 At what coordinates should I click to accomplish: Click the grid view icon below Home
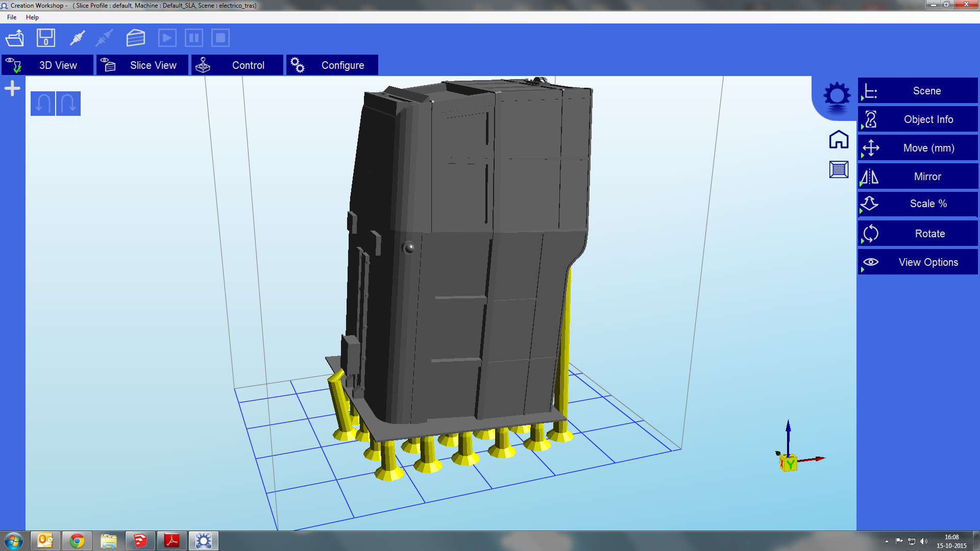(839, 169)
